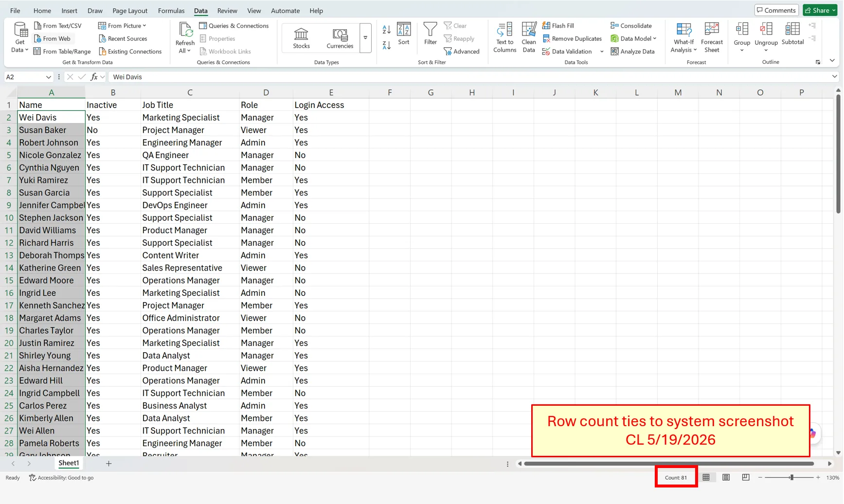Expand the formula bar
Viewport: 844px width, 504px height.
[x=835, y=76]
